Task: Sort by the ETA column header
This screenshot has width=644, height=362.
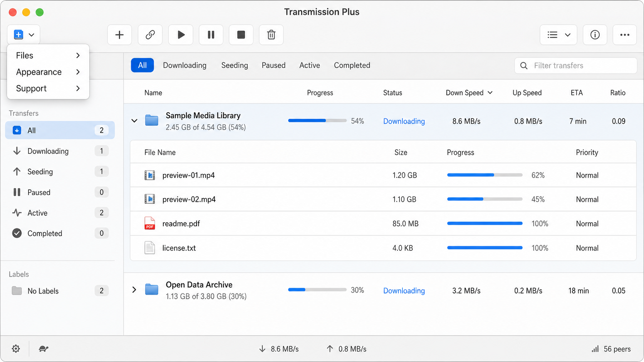Action: click(577, 93)
